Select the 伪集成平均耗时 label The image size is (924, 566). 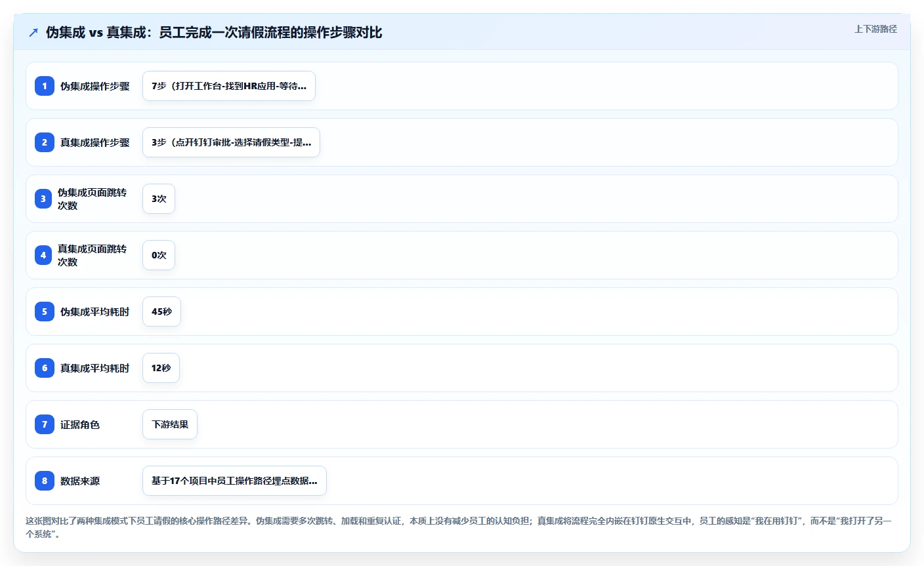(x=95, y=312)
